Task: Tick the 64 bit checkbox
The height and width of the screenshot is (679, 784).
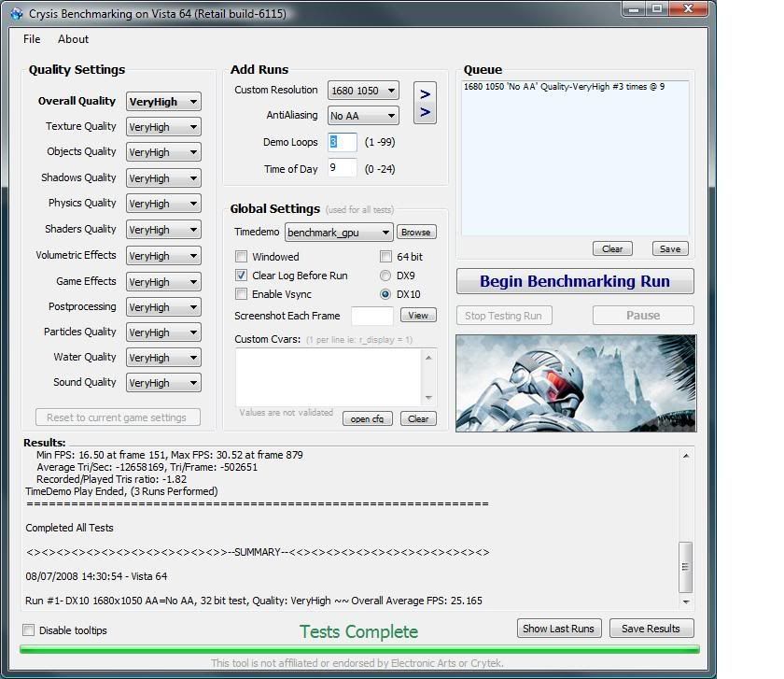Action: 385,257
